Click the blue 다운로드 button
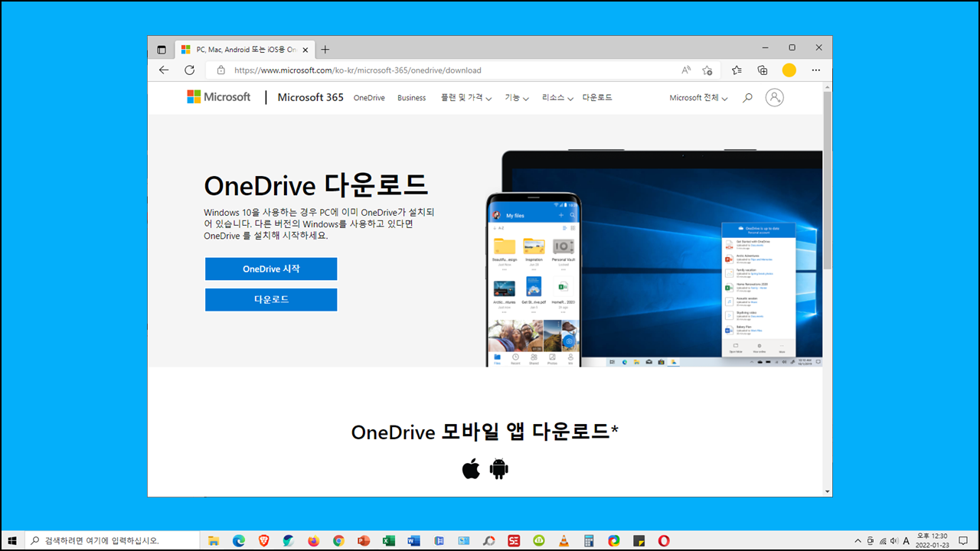 271,299
